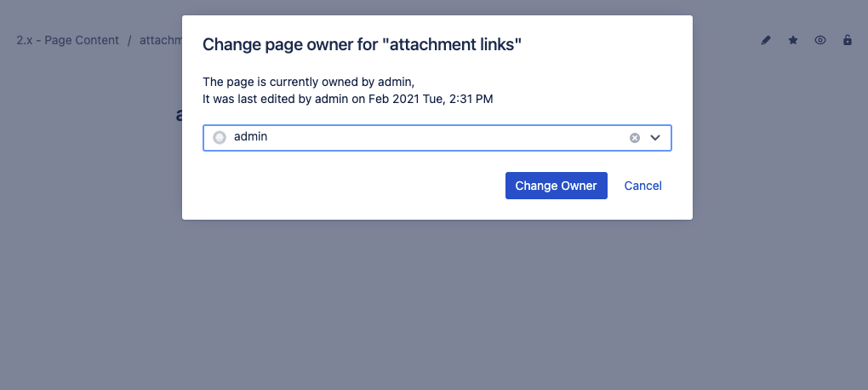Click the edit pencil icon
This screenshot has width=868, height=390.
(x=766, y=40)
